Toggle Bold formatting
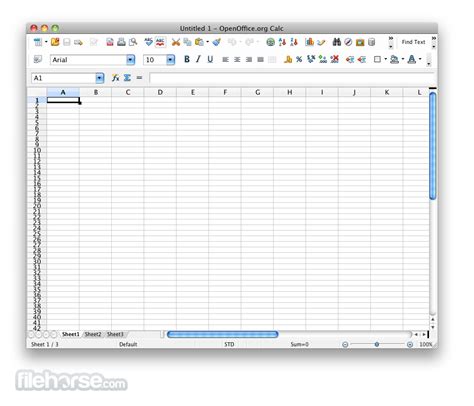This screenshot has height=406, width=474. tap(187, 59)
